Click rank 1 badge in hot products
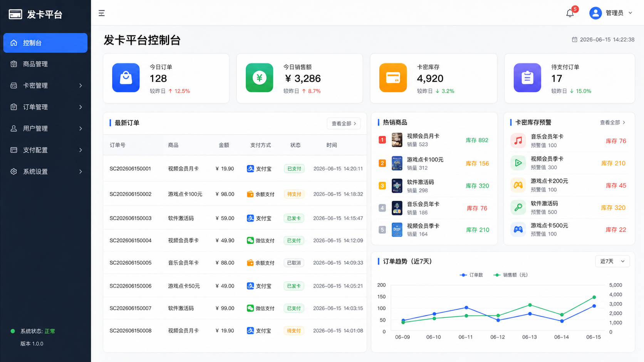 click(382, 140)
